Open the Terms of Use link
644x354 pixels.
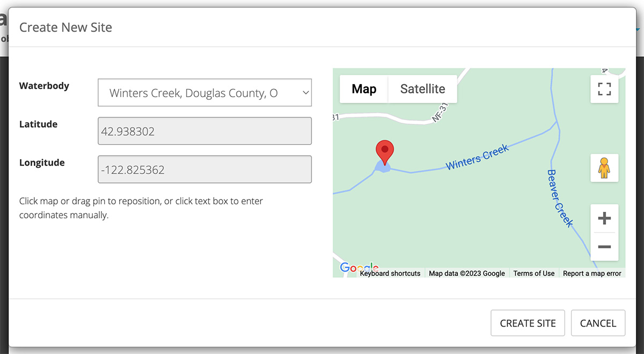click(533, 274)
